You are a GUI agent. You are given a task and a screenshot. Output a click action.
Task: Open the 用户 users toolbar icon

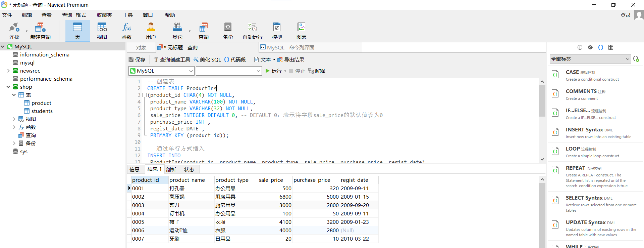pyautogui.click(x=151, y=31)
